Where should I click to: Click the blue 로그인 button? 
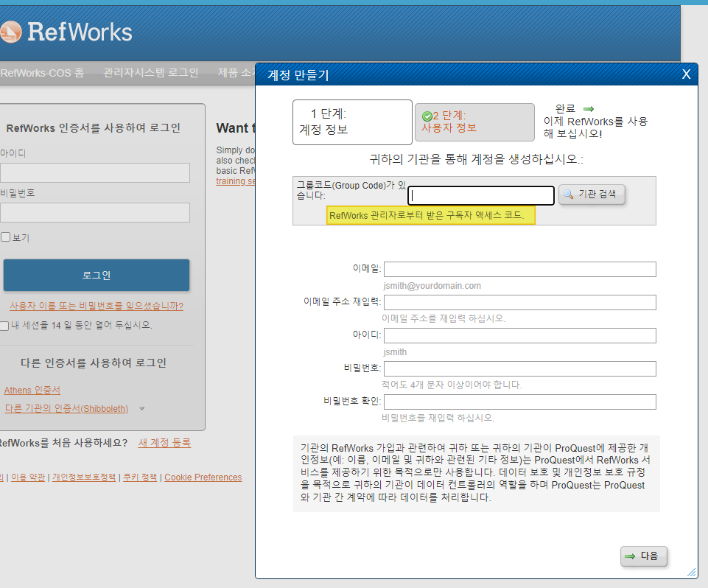click(x=97, y=275)
